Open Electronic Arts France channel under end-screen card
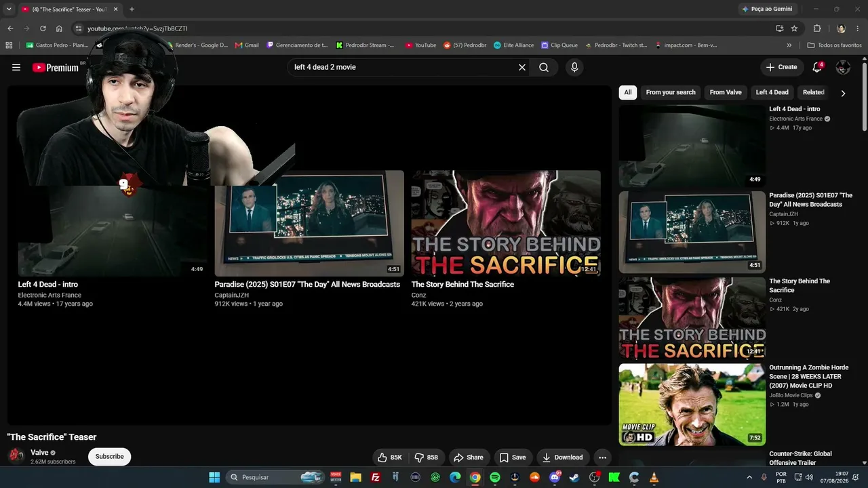 click(x=50, y=296)
